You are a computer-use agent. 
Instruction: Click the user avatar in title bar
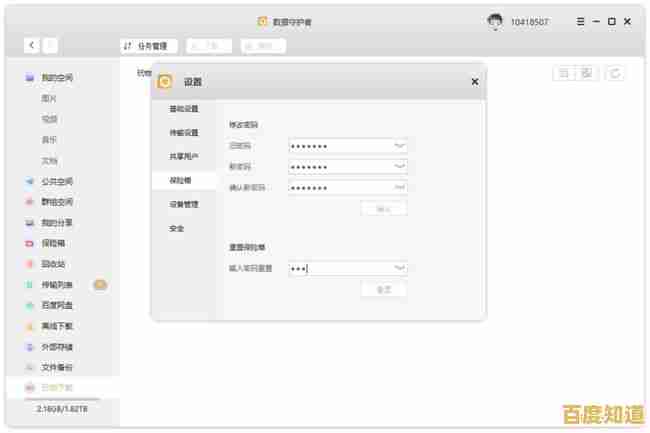[495, 21]
